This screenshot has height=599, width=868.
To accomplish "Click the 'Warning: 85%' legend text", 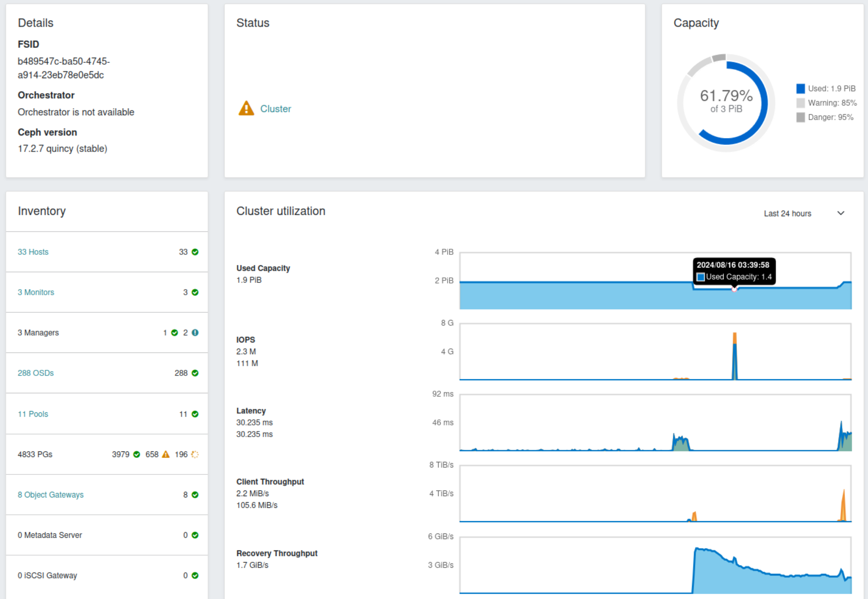I will pyautogui.click(x=832, y=103).
